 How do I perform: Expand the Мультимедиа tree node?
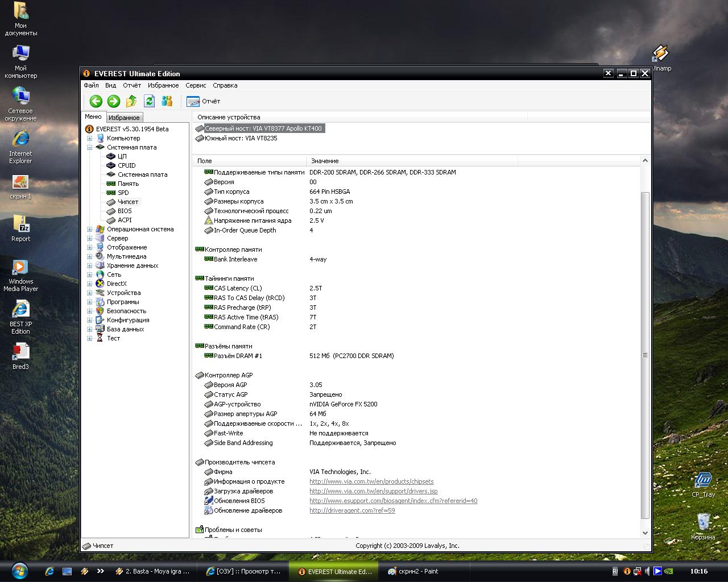coord(89,256)
